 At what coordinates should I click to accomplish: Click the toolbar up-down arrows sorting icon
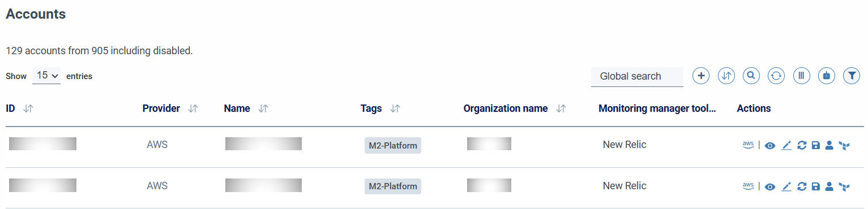726,76
